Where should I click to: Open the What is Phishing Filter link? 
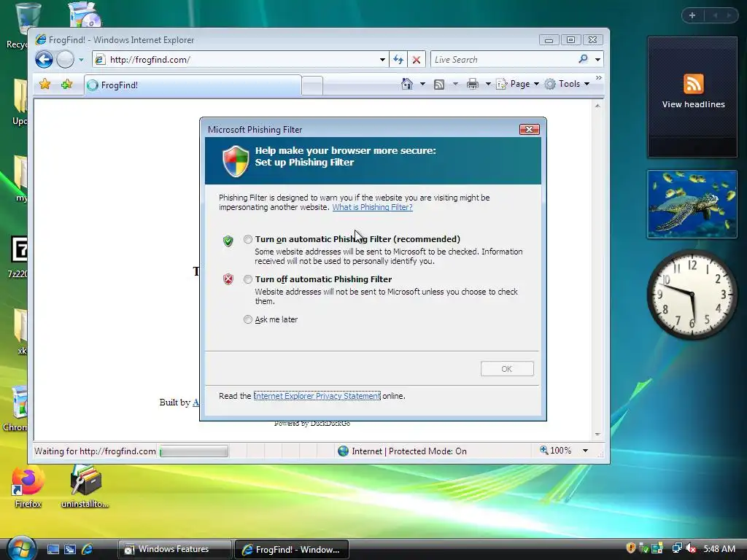click(372, 207)
